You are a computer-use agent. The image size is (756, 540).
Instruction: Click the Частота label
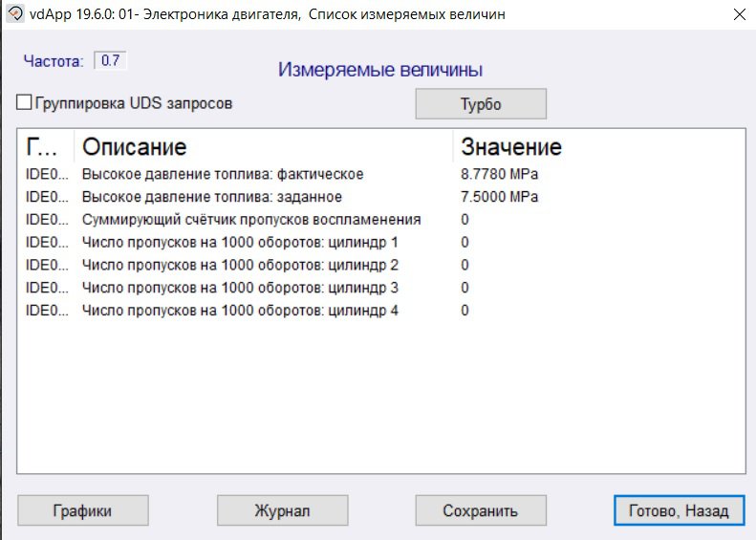[x=54, y=61]
